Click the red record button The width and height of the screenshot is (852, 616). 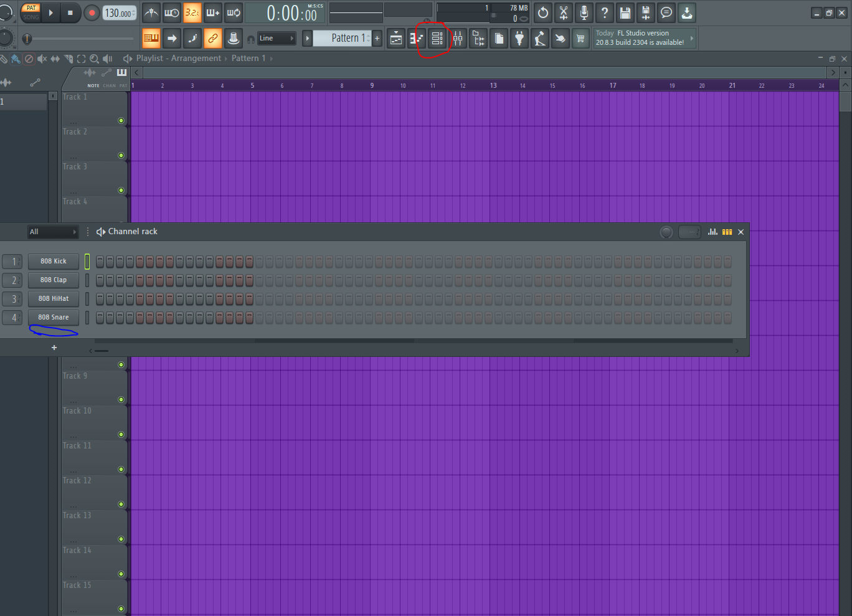[92, 12]
